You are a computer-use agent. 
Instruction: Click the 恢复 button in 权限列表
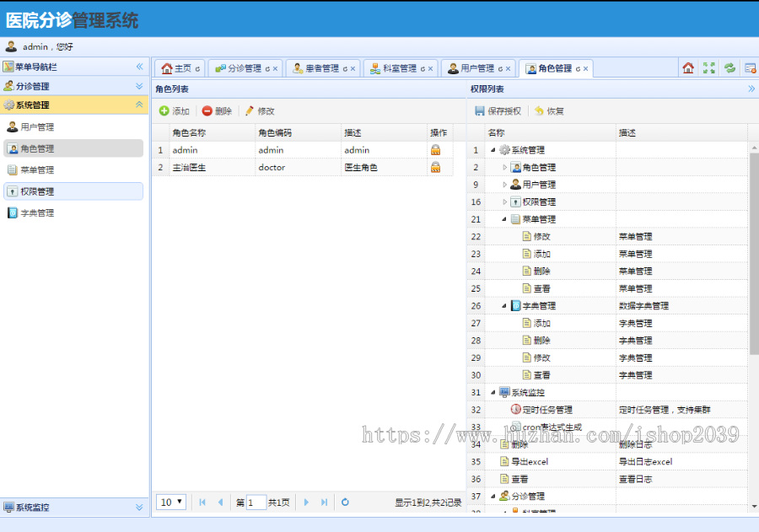click(x=549, y=110)
